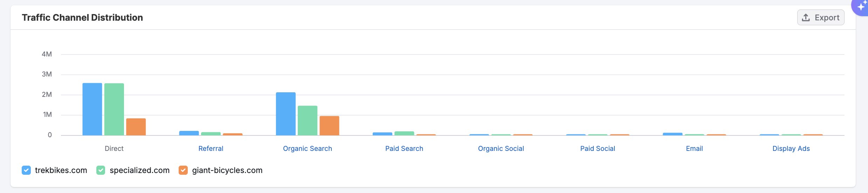Select the Organic Social link
868x193 pixels.
click(501, 148)
